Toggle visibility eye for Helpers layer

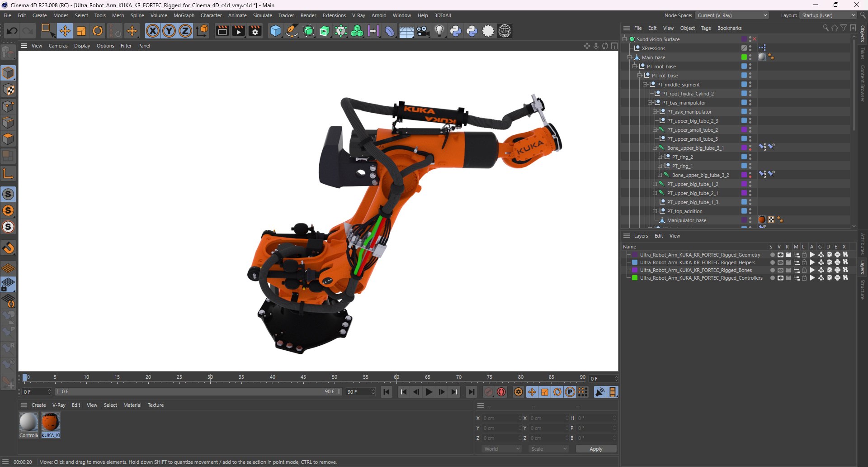(x=780, y=262)
